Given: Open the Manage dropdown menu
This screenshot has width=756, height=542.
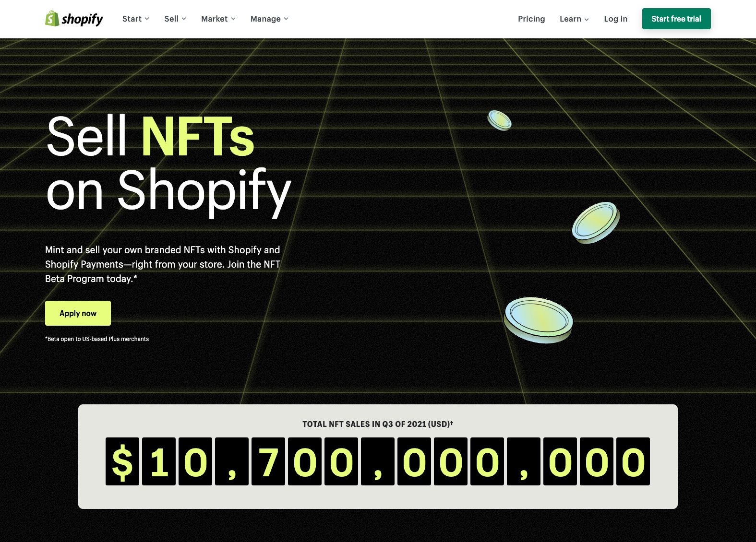Looking at the screenshot, I should click(269, 19).
